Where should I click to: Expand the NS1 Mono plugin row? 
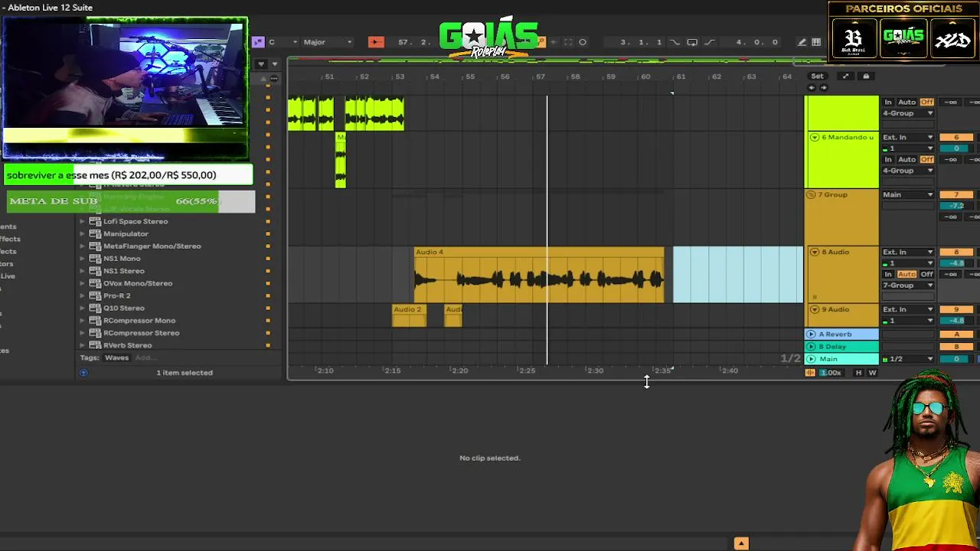click(82, 259)
